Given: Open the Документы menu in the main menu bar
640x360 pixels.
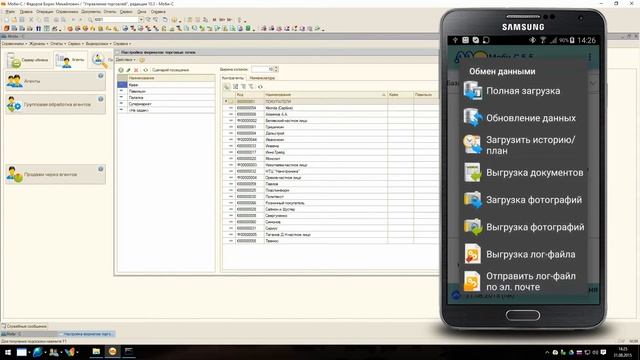Looking at the screenshot, I should 91,12.
